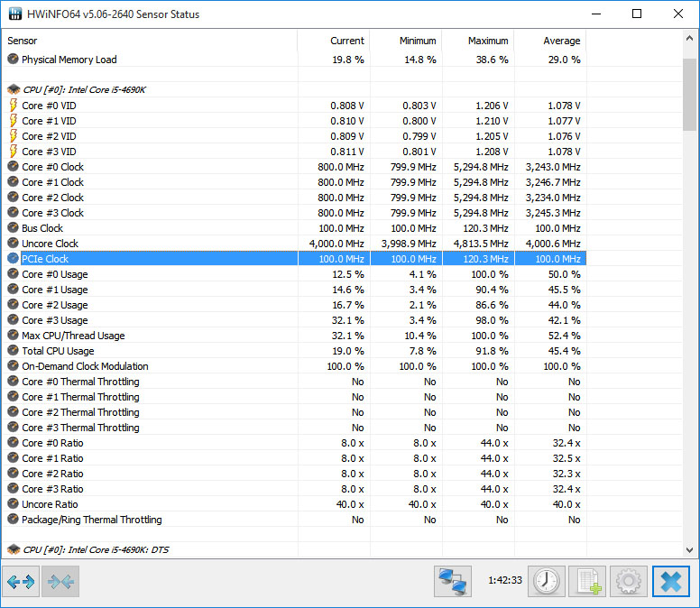Screen dimensions: 700x608
Task: Click the Physical Memory Load sensor icon
Action: (14, 59)
